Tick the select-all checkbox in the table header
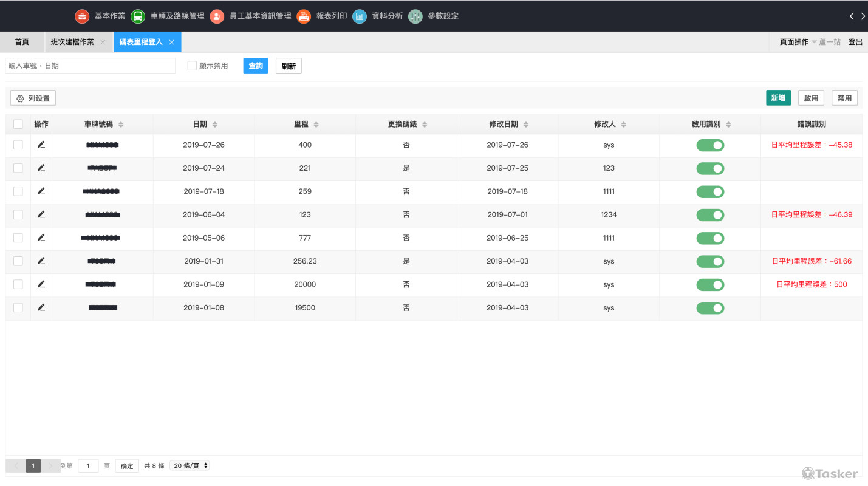The width and height of the screenshot is (868, 486). click(18, 124)
